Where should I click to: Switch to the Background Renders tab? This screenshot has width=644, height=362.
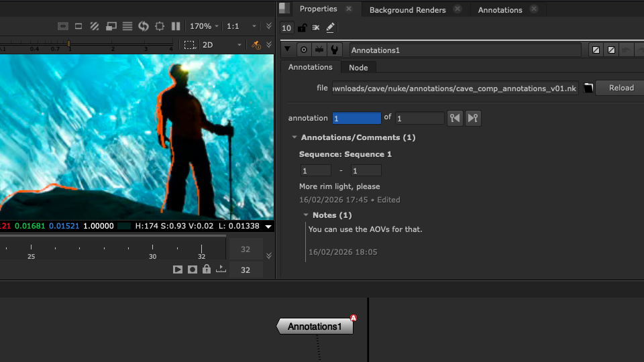point(407,9)
